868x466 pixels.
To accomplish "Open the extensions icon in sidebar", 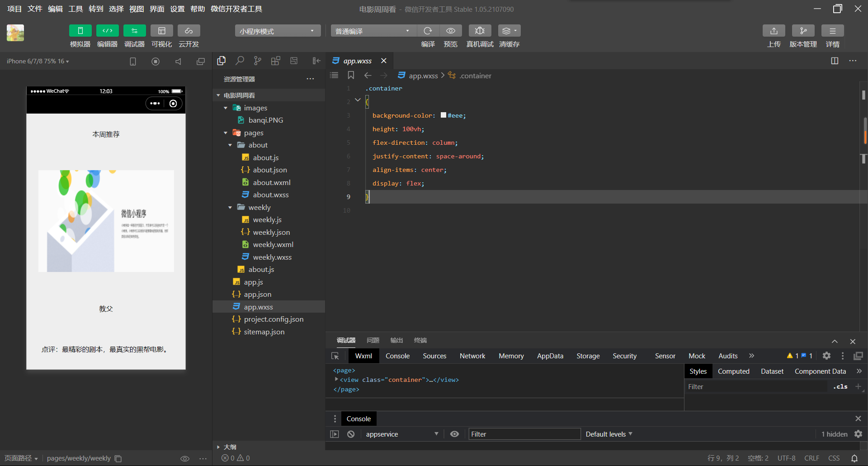I will click(x=276, y=61).
